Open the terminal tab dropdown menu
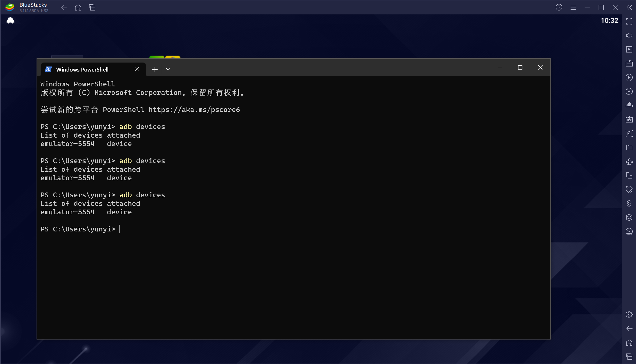This screenshot has height=364, width=636. tap(168, 69)
